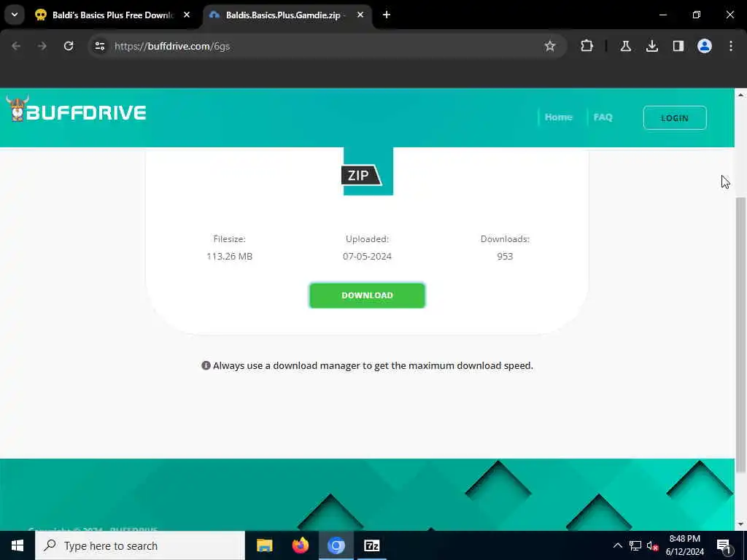Click the 'Downloads:' label

505,239
